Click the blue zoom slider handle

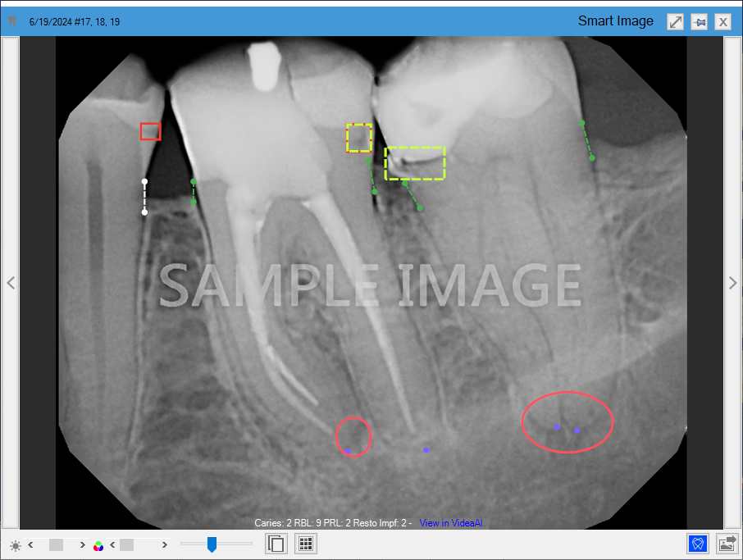pos(212,544)
